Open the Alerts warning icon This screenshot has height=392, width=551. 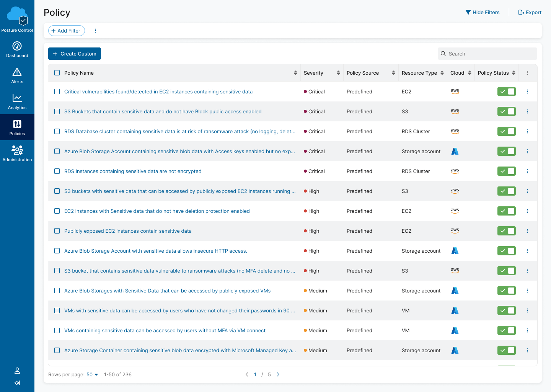[x=17, y=72]
